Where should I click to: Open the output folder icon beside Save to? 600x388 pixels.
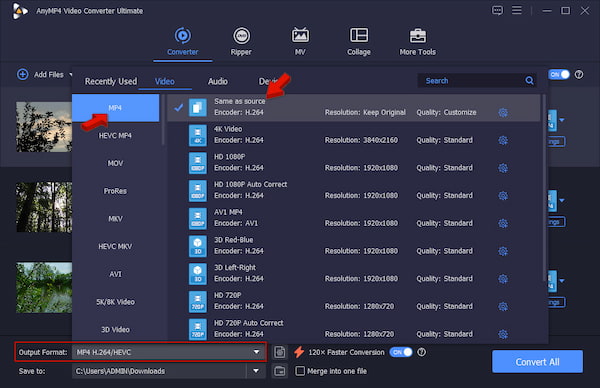click(x=280, y=371)
